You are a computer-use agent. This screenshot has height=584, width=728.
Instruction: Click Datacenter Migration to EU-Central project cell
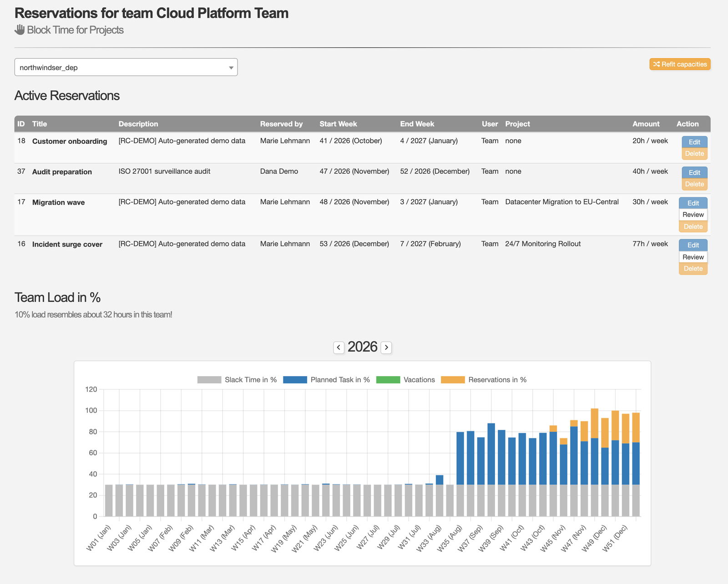(562, 202)
